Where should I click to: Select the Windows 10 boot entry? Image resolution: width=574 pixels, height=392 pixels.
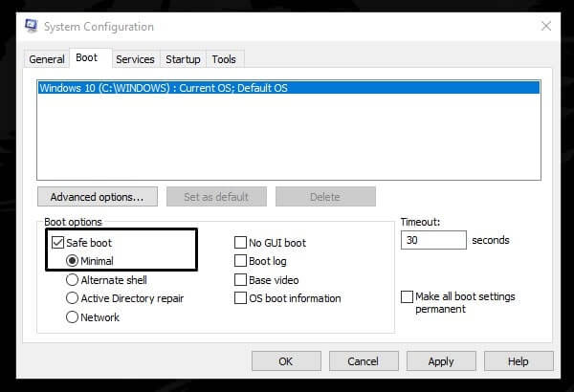coord(289,88)
